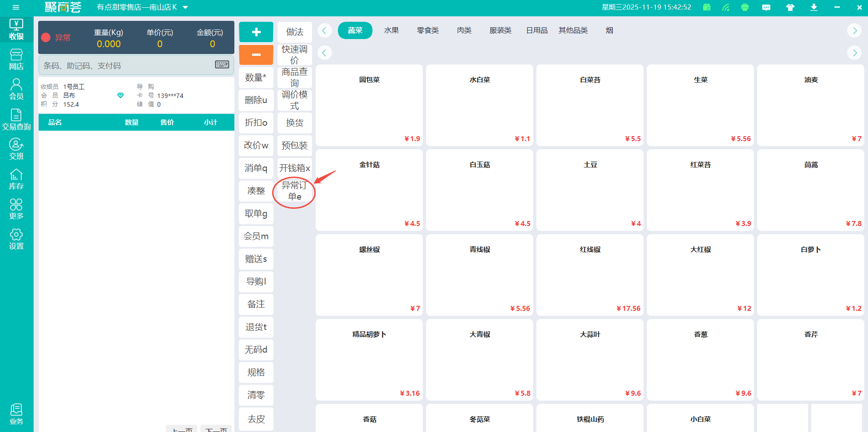Select the 服装类 category tab

pyautogui.click(x=501, y=30)
